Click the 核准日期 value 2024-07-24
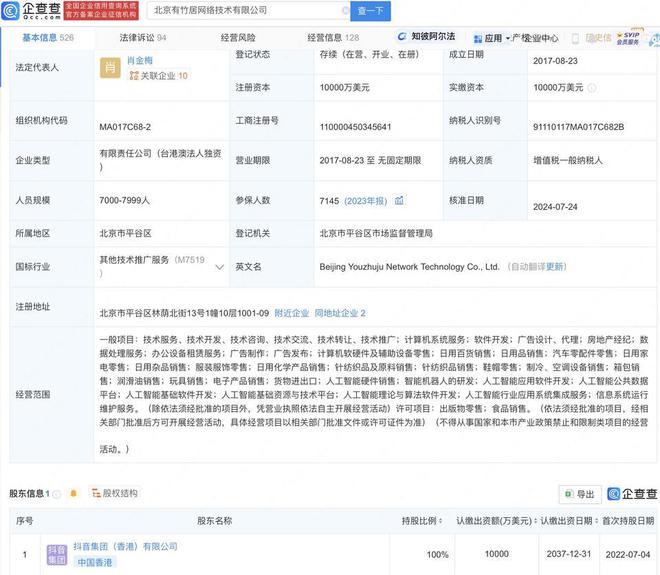 coord(555,207)
